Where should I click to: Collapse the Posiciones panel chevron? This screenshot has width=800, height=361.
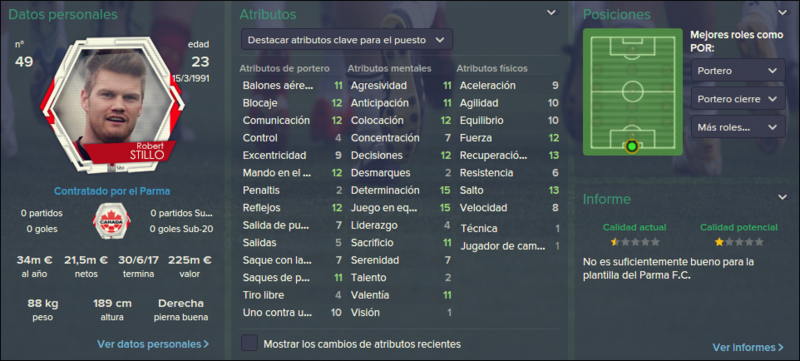[x=782, y=13]
